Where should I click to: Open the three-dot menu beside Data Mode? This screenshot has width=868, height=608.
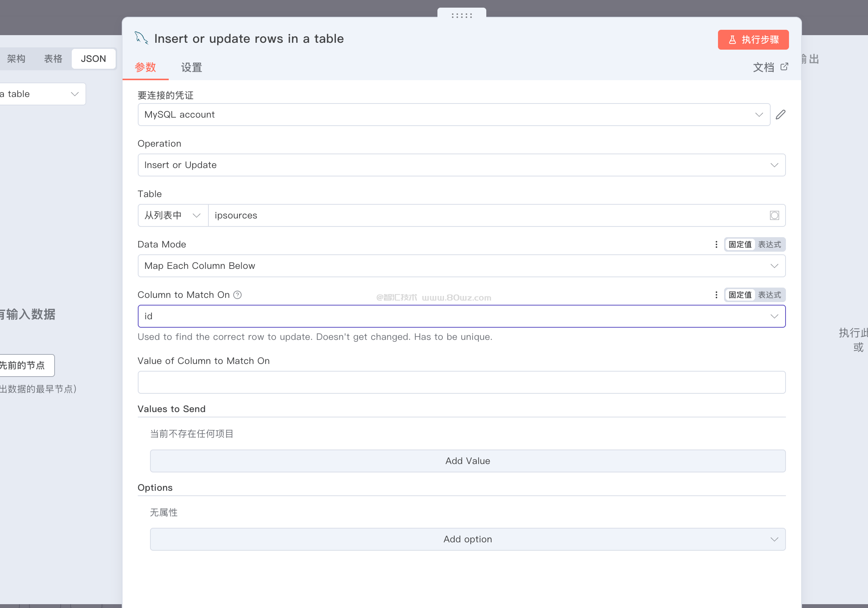716,244
